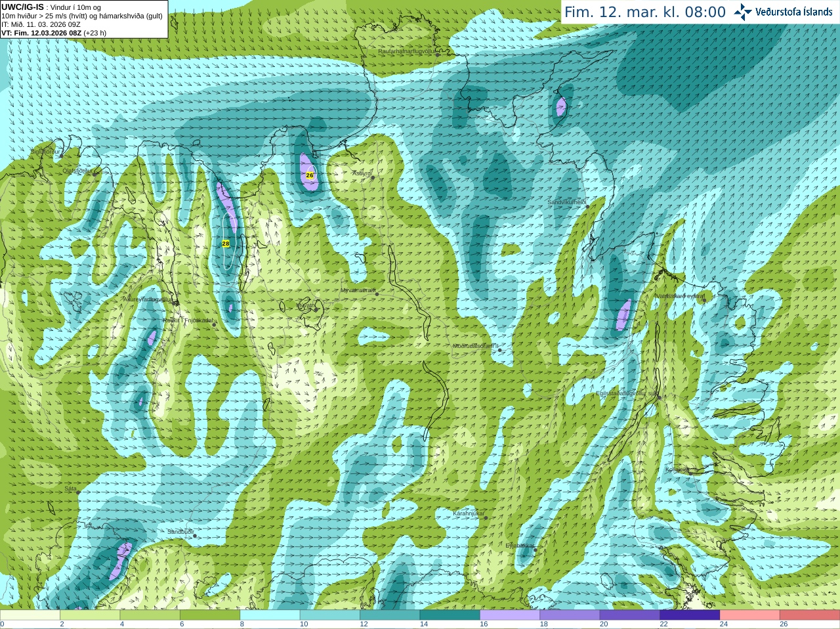
Task: Click the Kárahnjúkar station label
Action: [x=469, y=513]
